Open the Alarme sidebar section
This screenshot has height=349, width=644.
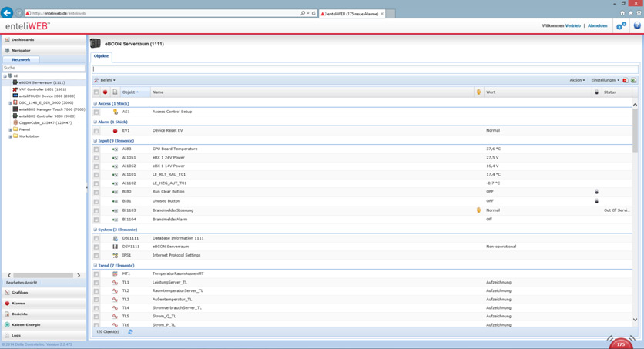click(44, 304)
